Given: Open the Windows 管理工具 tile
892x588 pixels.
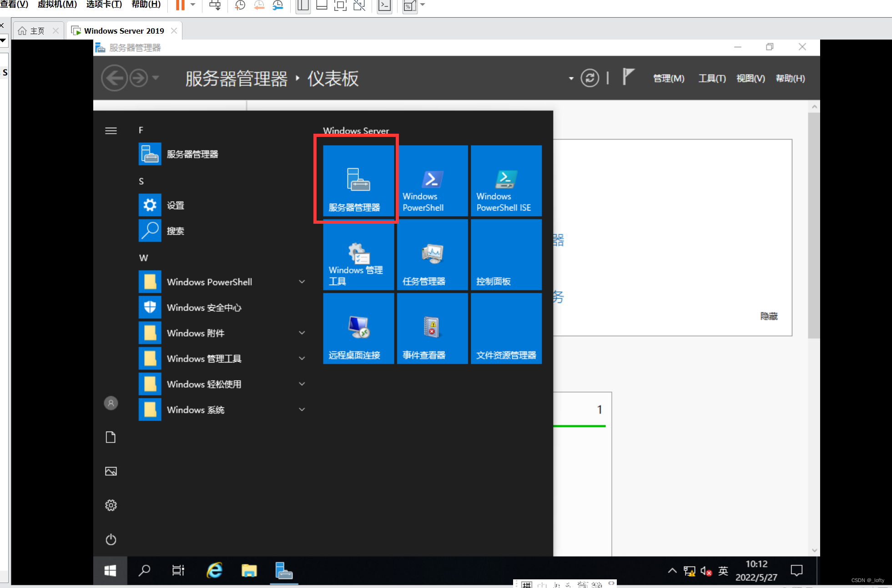Looking at the screenshot, I should 358,255.
